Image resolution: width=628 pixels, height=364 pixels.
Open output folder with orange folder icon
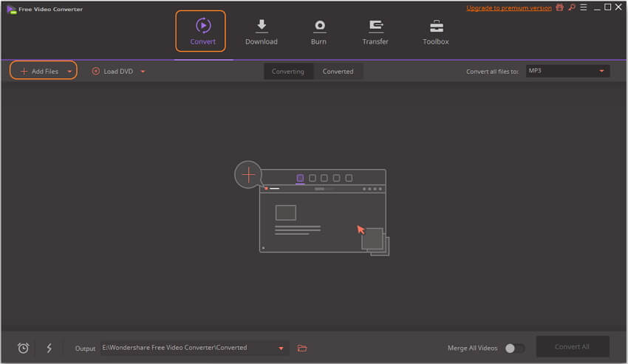[x=302, y=348]
